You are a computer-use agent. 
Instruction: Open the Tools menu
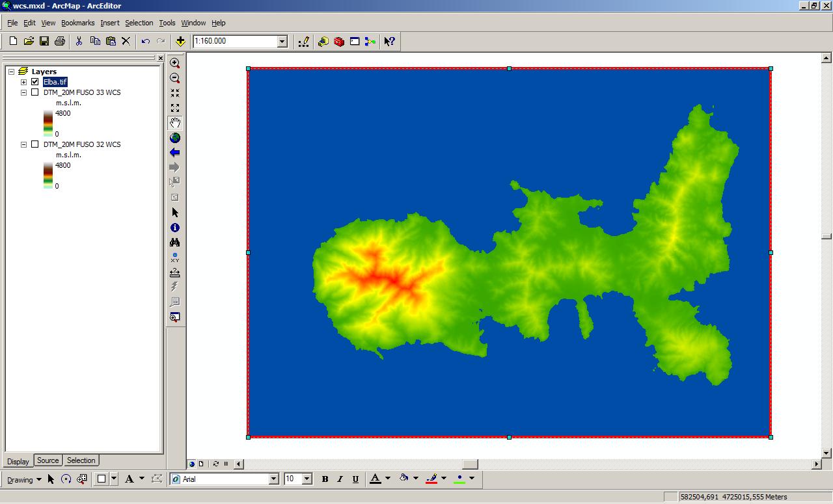[167, 23]
